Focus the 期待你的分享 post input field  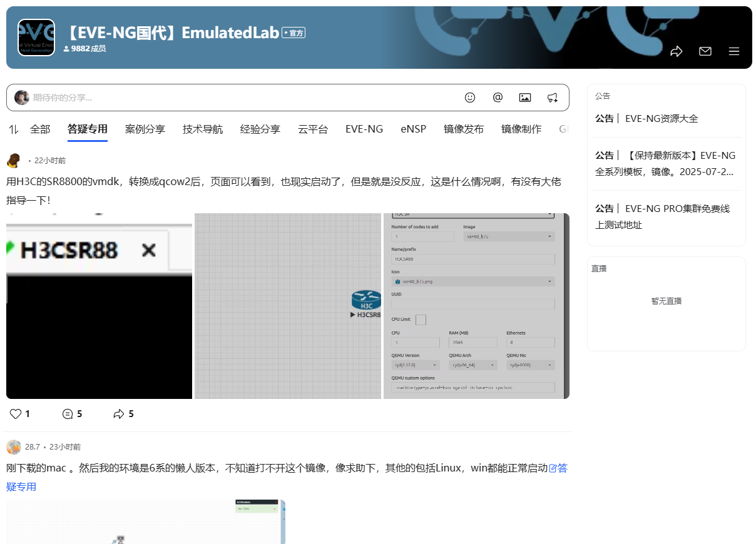(288, 98)
